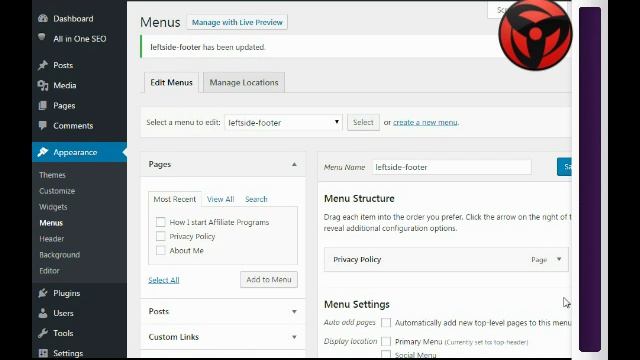This screenshot has width=640, height=360.
Task: Click the Select menu button
Action: click(x=363, y=122)
